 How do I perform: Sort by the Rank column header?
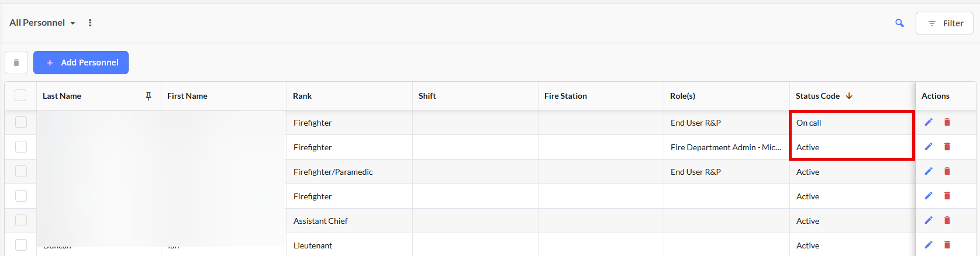[302, 96]
